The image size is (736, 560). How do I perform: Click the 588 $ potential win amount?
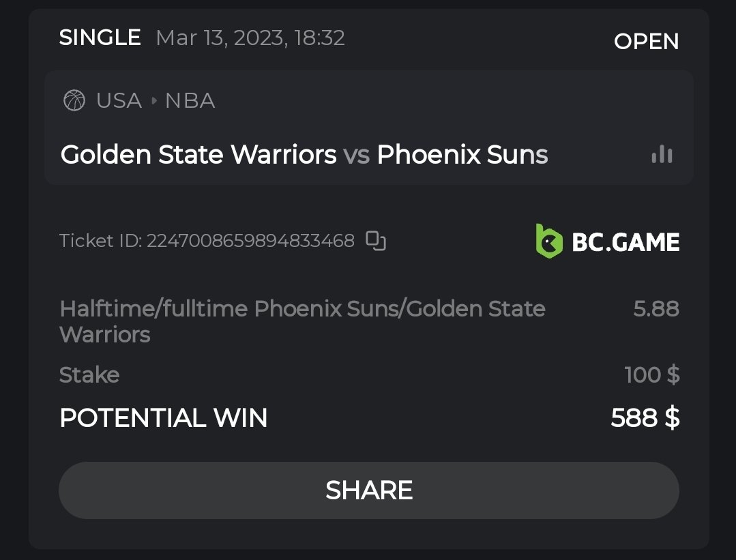[x=645, y=418]
